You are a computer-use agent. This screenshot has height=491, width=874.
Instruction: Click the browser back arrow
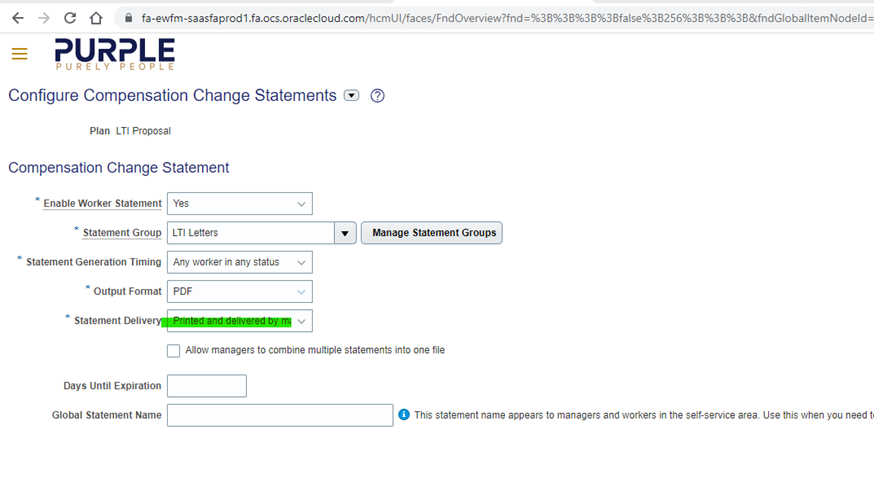coord(18,18)
